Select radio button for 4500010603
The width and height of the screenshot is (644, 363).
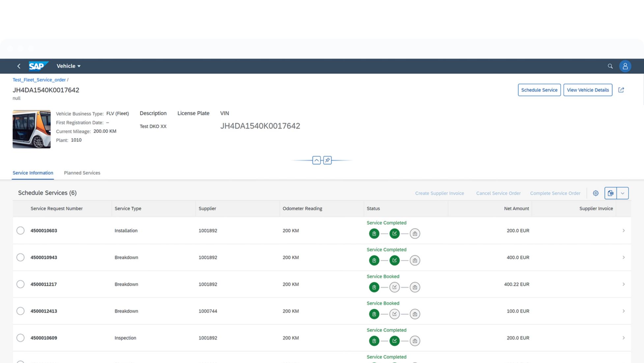click(20, 230)
